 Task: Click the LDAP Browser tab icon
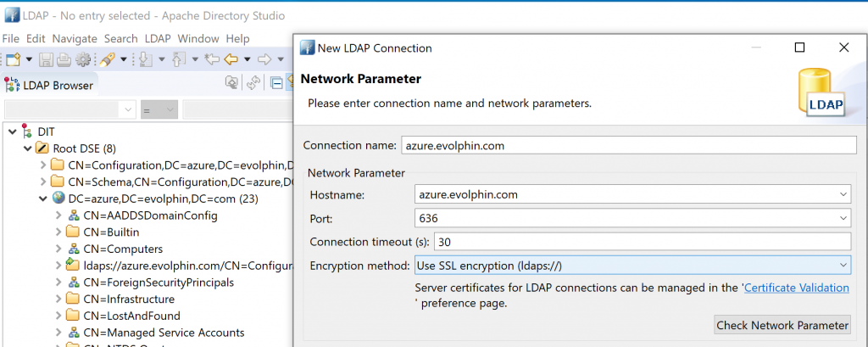[x=12, y=85]
